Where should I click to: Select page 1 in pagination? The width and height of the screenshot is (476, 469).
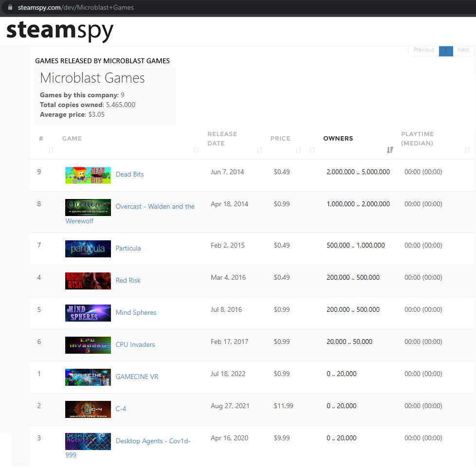point(446,50)
